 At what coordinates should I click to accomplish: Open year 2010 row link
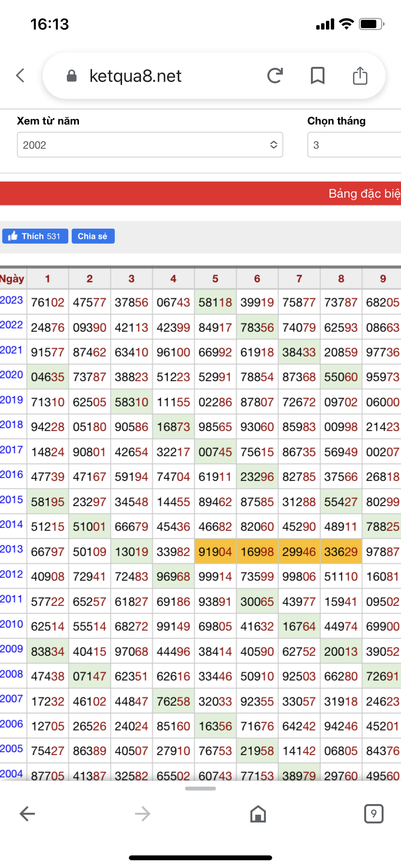pos(12,624)
